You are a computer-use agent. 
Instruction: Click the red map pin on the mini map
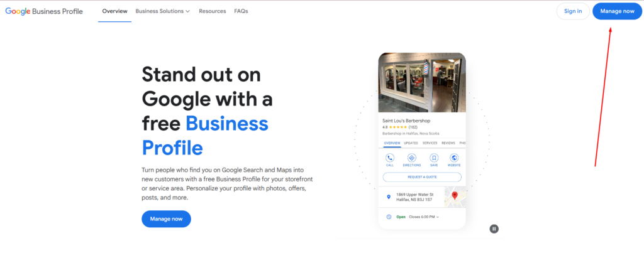(x=455, y=196)
